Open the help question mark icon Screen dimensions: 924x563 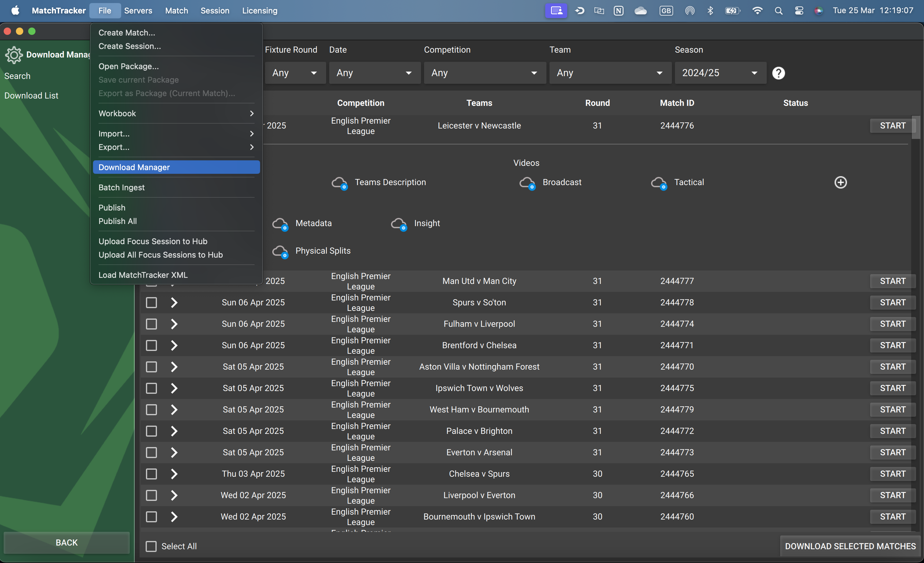[x=778, y=73]
